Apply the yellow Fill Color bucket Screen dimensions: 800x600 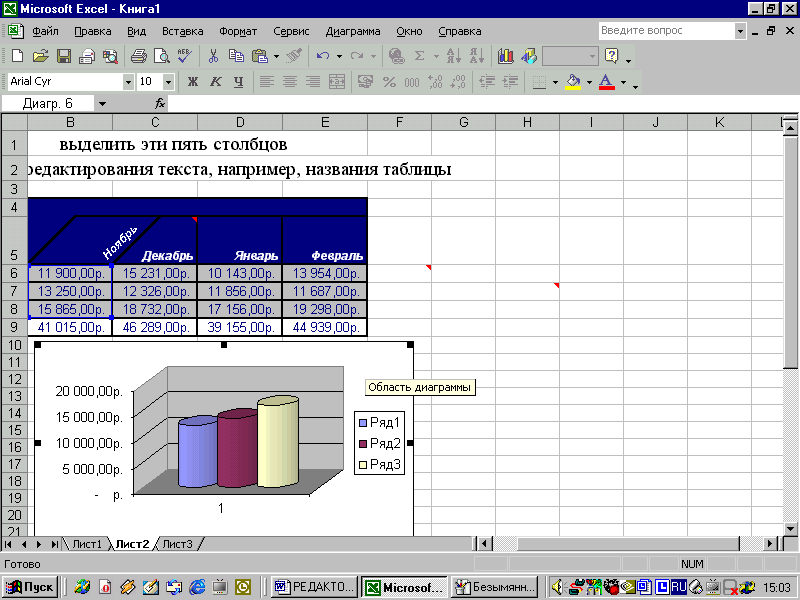(x=573, y=82)
